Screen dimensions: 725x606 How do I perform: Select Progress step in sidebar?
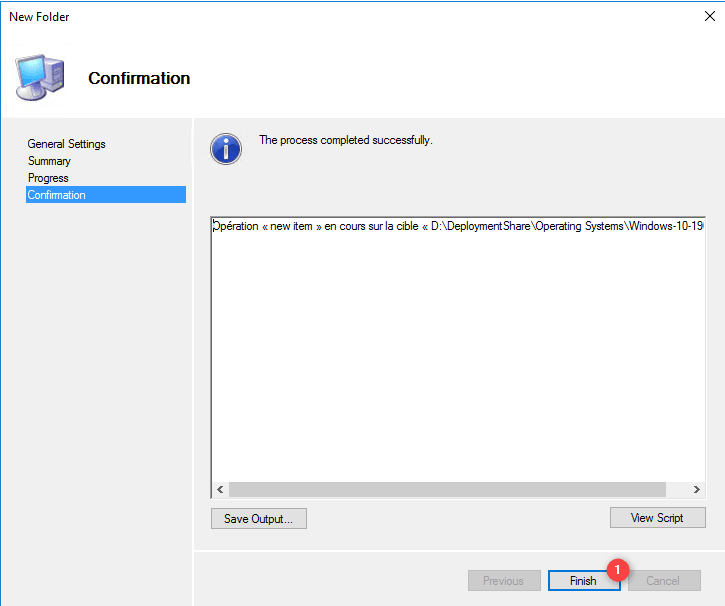click(48, 178)
